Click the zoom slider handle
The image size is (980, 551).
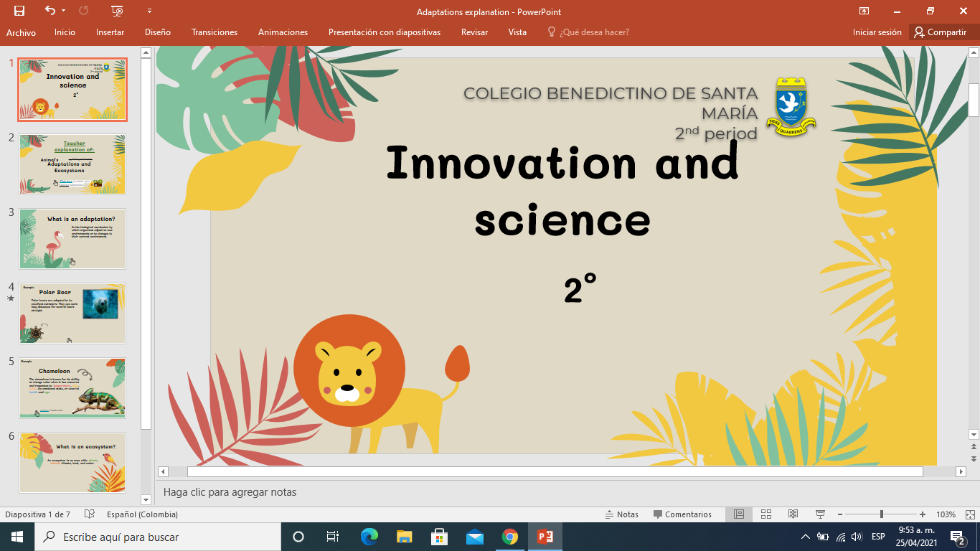point(881,514)
